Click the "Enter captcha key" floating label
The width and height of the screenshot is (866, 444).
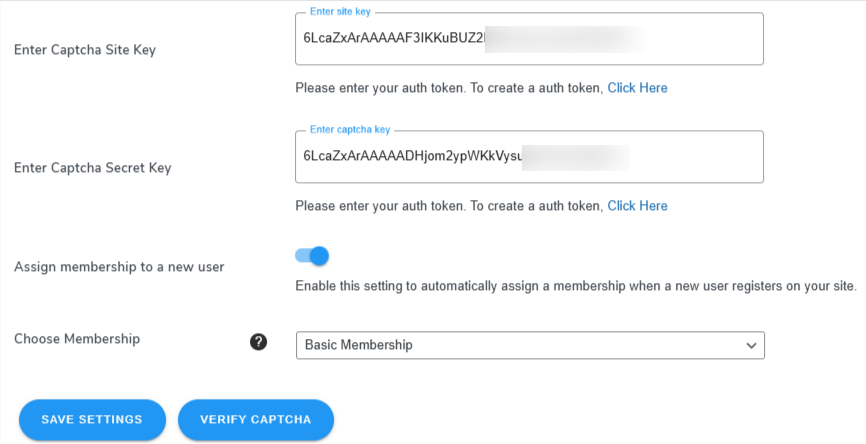[x=350, y=129]
